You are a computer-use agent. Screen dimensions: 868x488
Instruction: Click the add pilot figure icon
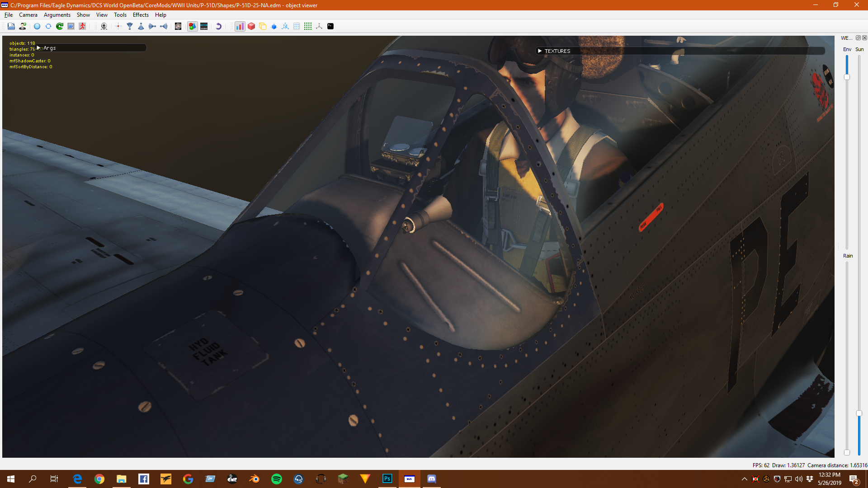point(23,26)
